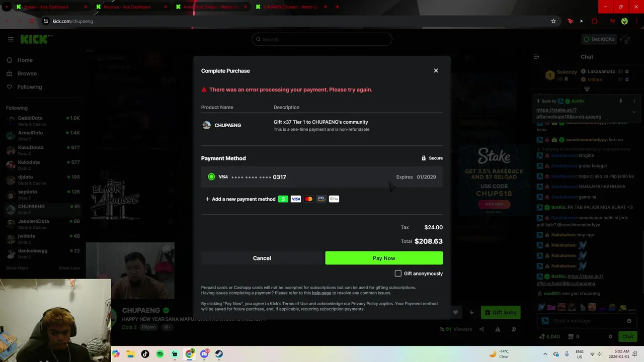
Task: Bookmark page with star icon
Action: click(553, 21)
